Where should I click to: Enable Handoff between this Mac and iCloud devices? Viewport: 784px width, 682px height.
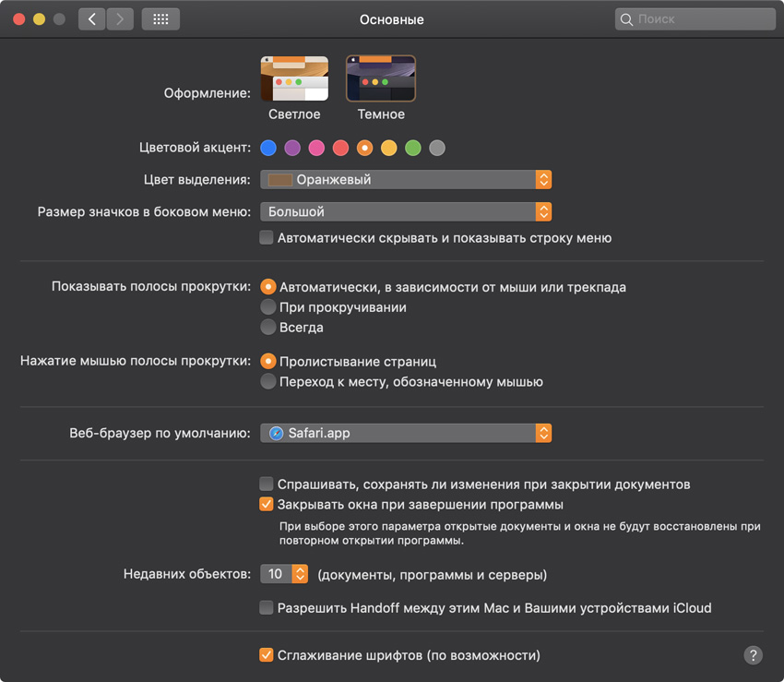click(x=267, y=607)
